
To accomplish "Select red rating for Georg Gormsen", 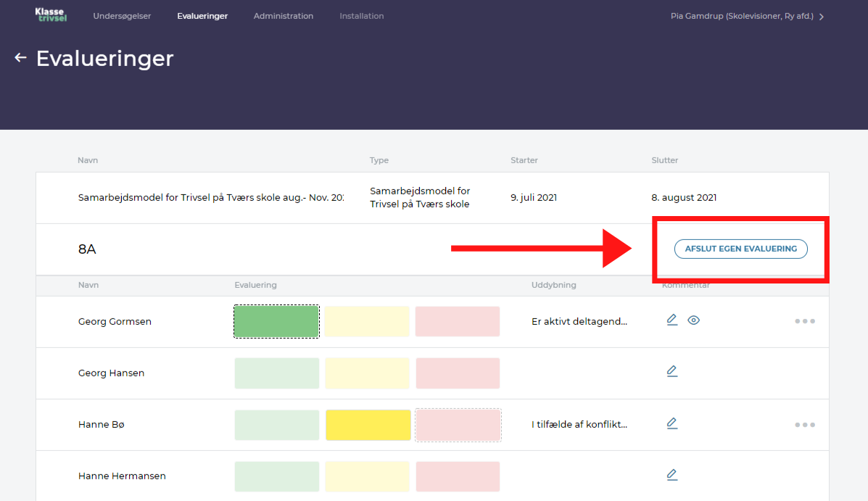I will click(x=458, y=322).
